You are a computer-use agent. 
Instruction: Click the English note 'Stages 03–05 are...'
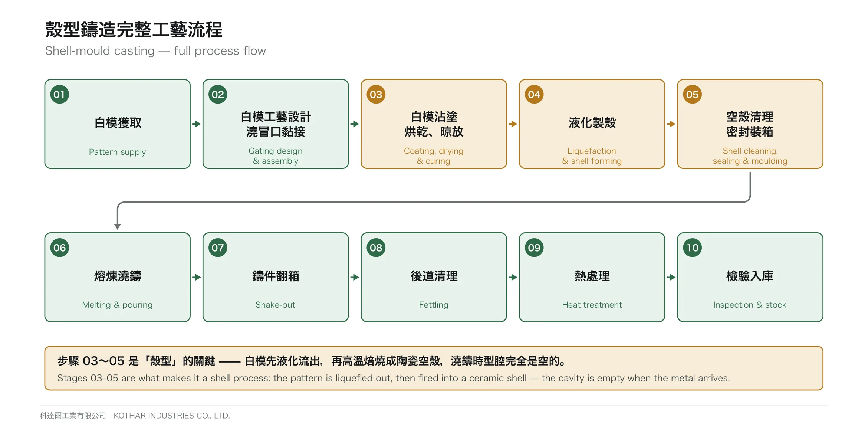coord(394,378)
